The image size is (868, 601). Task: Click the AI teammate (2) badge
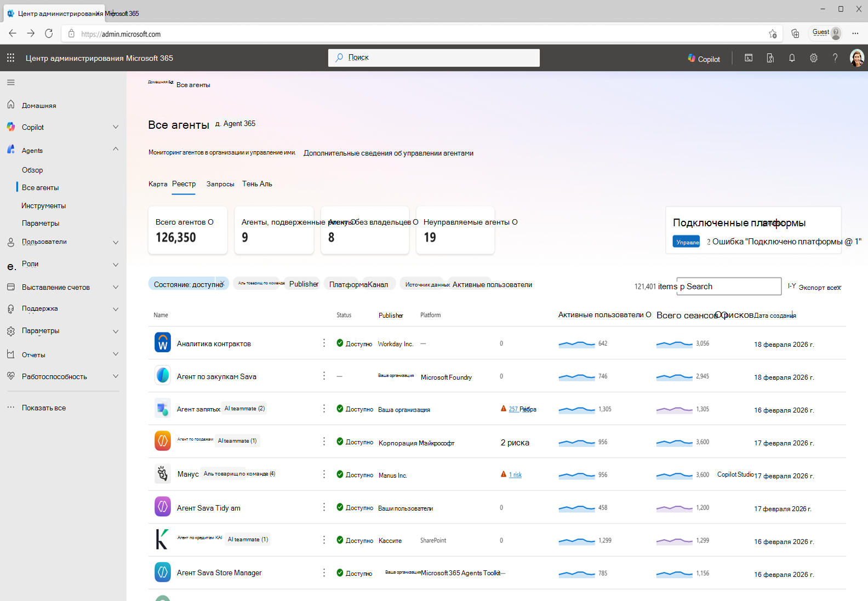[x=244, y=409]
